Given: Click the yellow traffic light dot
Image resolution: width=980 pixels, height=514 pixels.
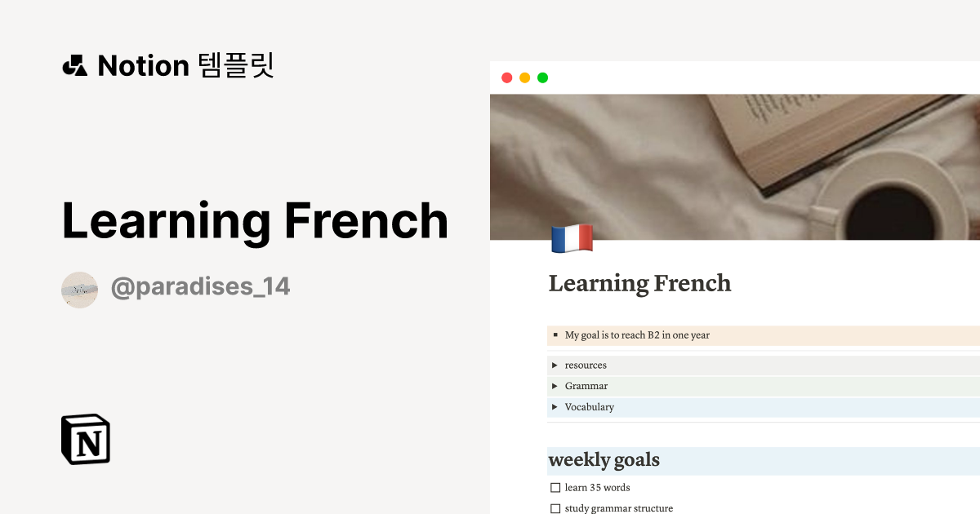Looking at the screenshot, I should (x=526, y=78).
